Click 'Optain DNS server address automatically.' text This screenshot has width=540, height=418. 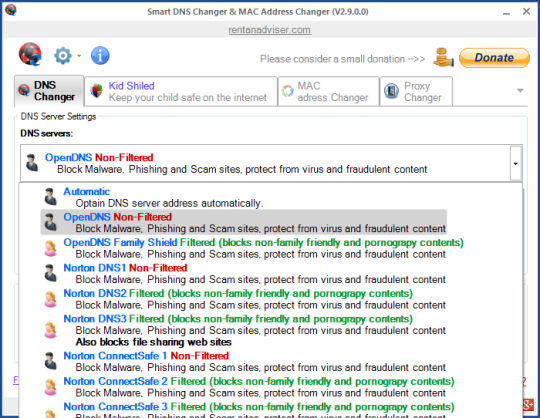pyautogui.click(x=169, y=203)
